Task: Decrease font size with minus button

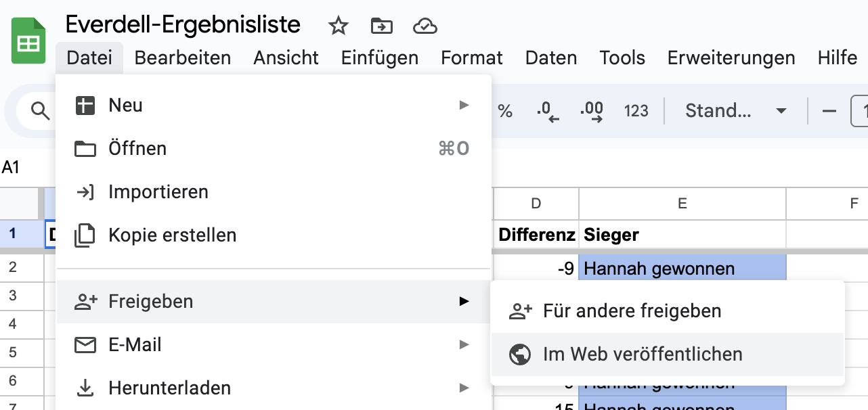Action: (829, 111)
